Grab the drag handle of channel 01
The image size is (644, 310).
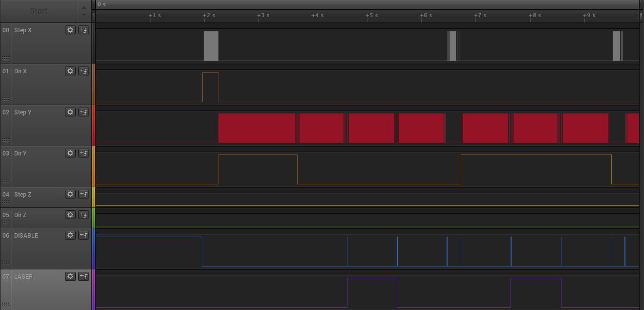click(x=6, y=99)
